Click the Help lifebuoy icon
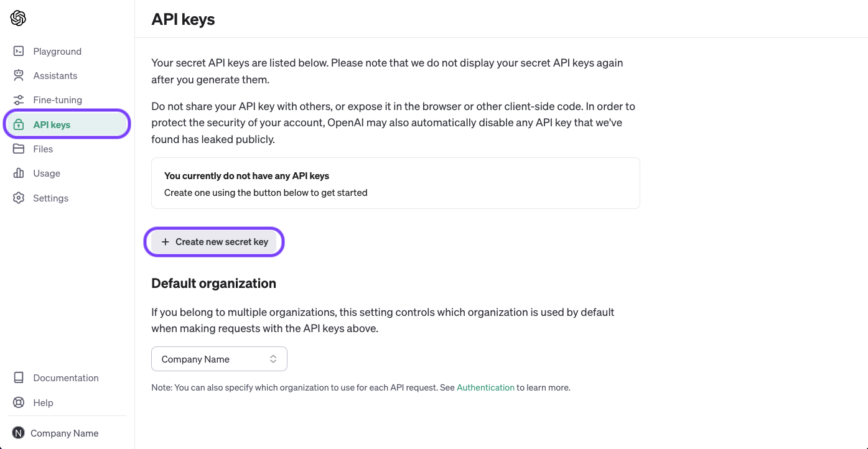The image size is (868, 449). click(18, 402)
